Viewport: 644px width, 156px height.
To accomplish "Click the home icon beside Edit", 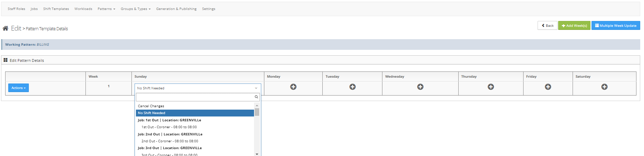I will 5,29.
